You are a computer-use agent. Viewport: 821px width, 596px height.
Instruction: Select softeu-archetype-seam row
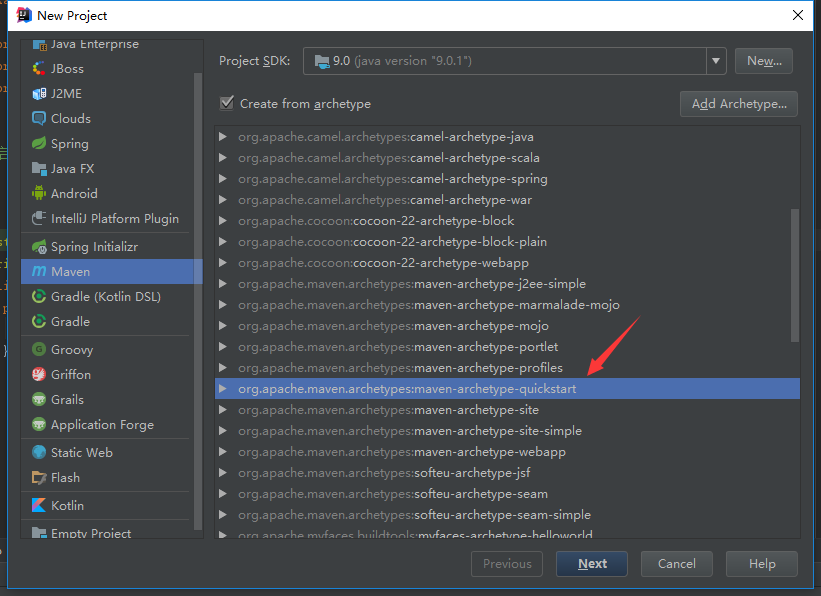pyautogui.click(x=507, y=493)
